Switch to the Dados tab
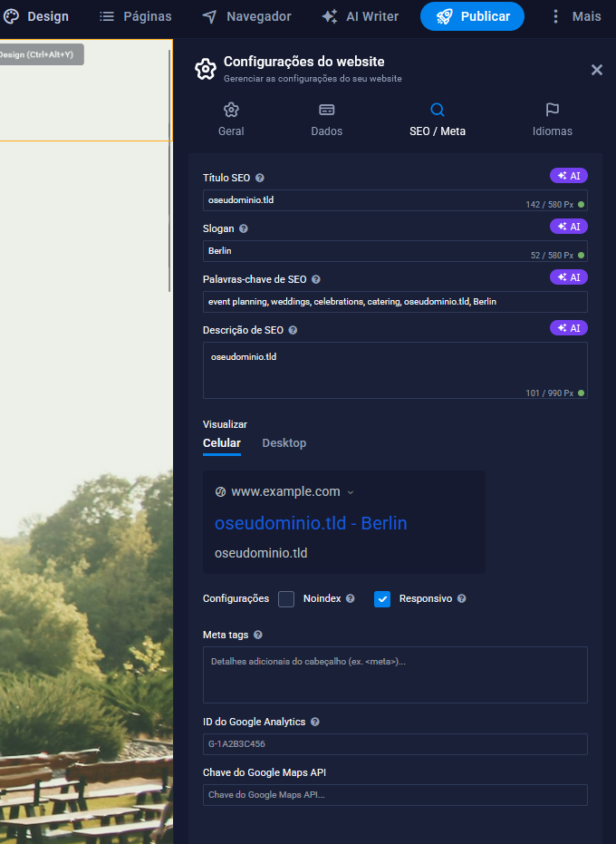This screenshot has width=616, height=844. coord(327,119)
